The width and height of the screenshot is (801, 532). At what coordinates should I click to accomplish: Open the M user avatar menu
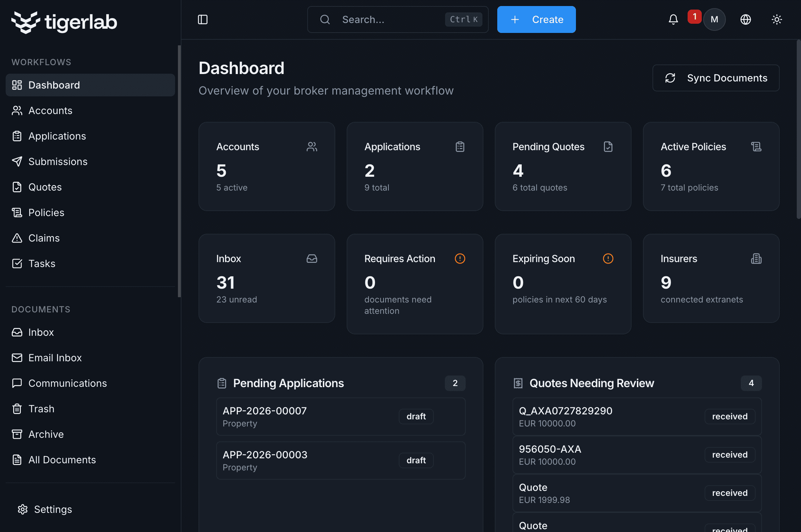[x=714, y=19]
